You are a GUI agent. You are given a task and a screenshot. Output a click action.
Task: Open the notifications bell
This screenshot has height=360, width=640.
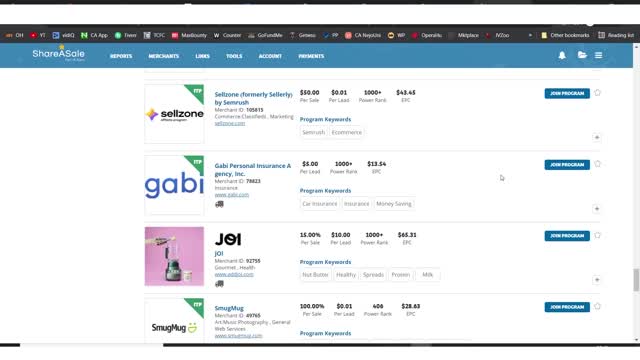(x=562, y=55)
